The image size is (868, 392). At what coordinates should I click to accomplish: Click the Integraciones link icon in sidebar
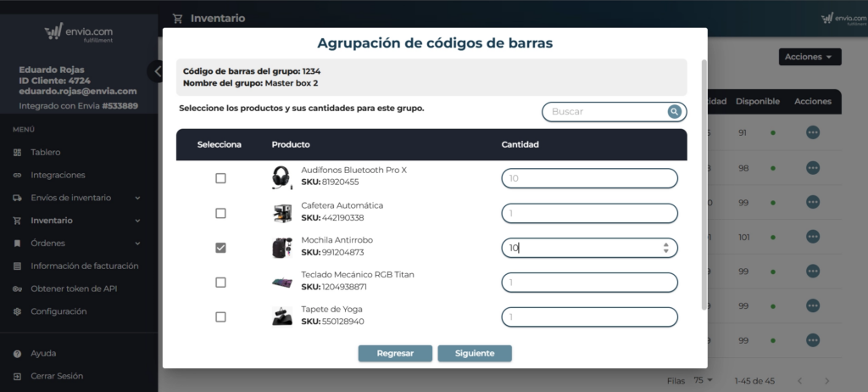(18, 175)
